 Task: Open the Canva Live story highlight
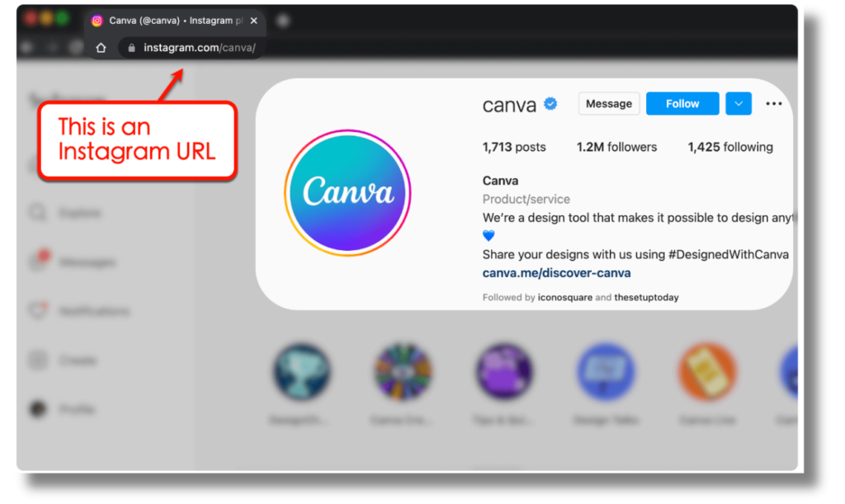708,373
